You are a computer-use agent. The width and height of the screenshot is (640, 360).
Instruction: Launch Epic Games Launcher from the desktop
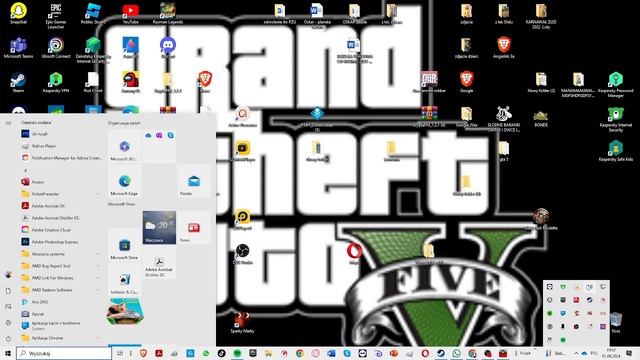click(56, 16)
